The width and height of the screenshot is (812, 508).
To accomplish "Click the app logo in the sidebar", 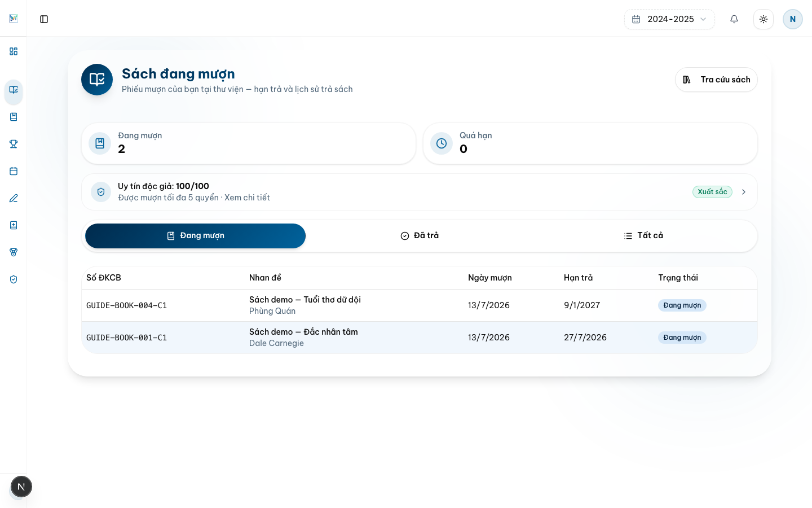I will (x=14, y=19).
